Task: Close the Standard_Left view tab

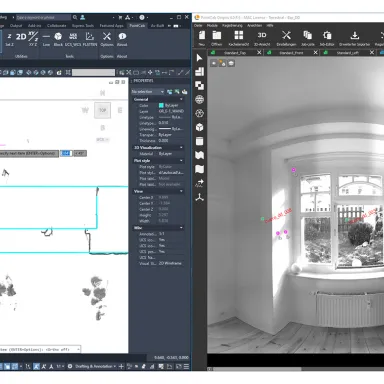Action: pyautogui.click(x=372, y=53)
